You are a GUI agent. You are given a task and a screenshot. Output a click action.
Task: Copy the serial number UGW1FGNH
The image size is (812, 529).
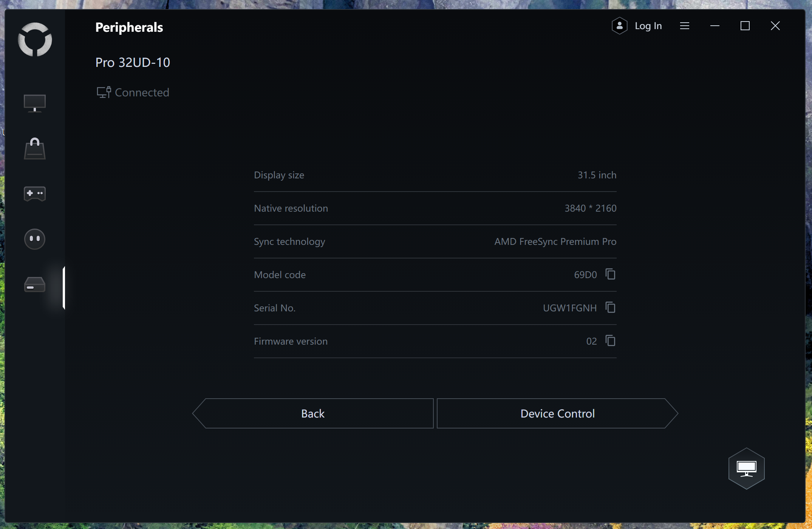(610, 308)
